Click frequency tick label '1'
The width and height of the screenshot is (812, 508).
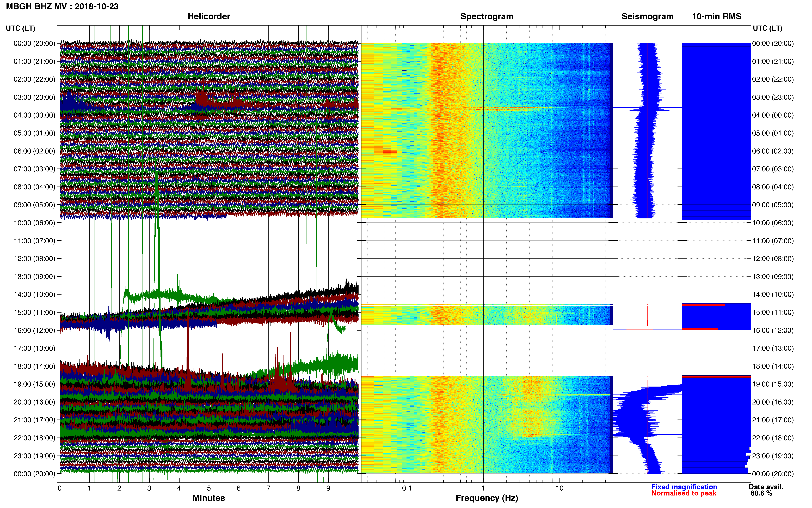click(483, 488)
